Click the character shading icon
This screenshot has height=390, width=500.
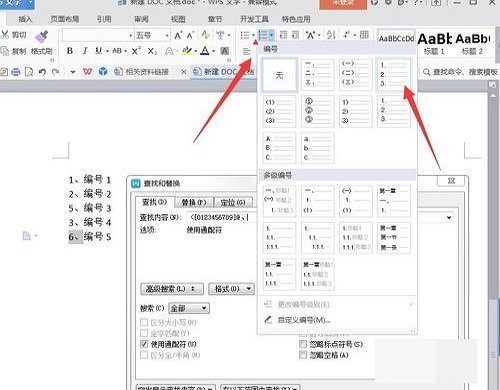(x=225, y=51)
